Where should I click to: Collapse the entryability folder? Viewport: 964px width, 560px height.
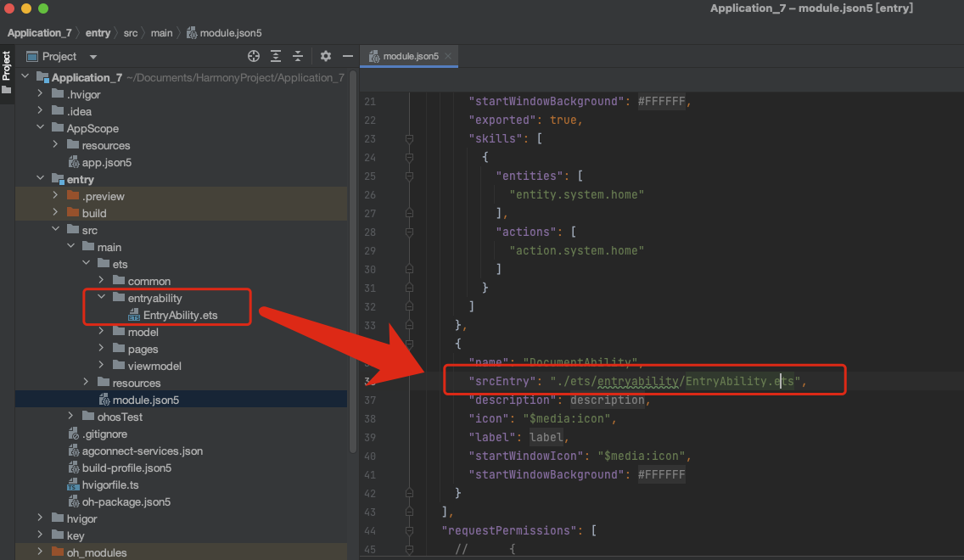(101, 298)
